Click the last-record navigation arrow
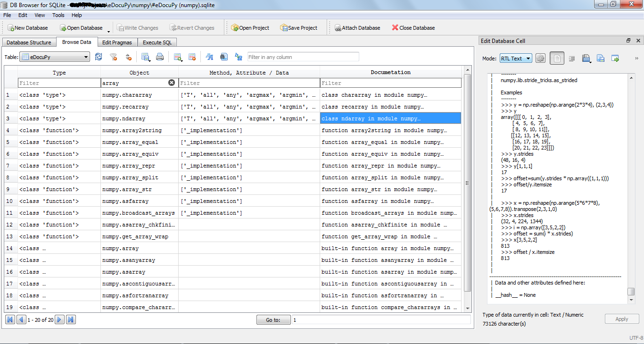The height and width of the screenshot is (344, 644). point(71,319)
